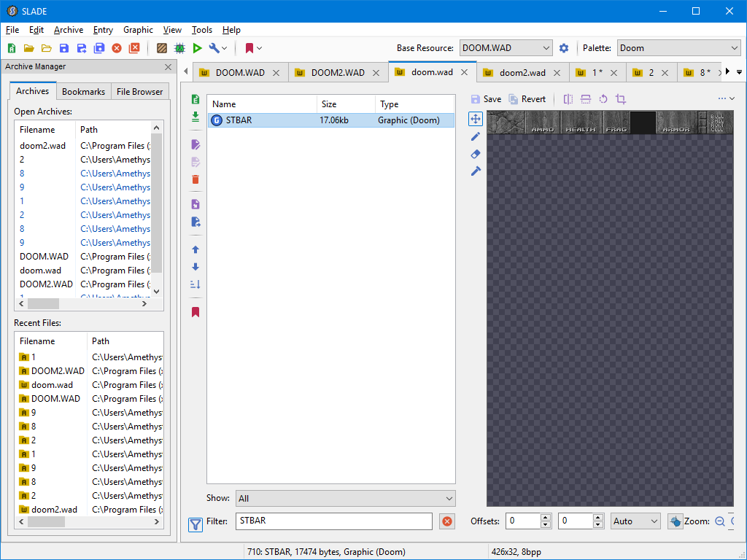Select the translate color dropper tool
The width and height of the screenshot is (747, 560).
(x=476, y=171)
